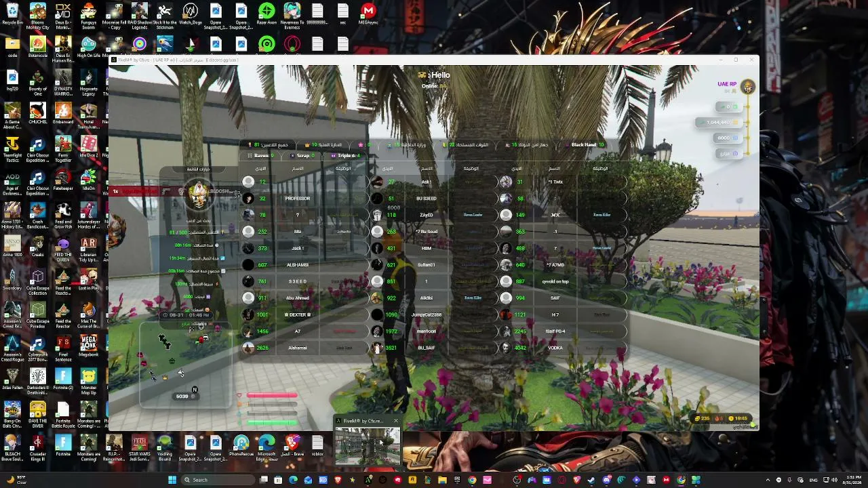This screenshot has width=868, height=488.
Task: Open STAR WARS Jedi Survivor shortcut
Action: (x=140, y=448)
